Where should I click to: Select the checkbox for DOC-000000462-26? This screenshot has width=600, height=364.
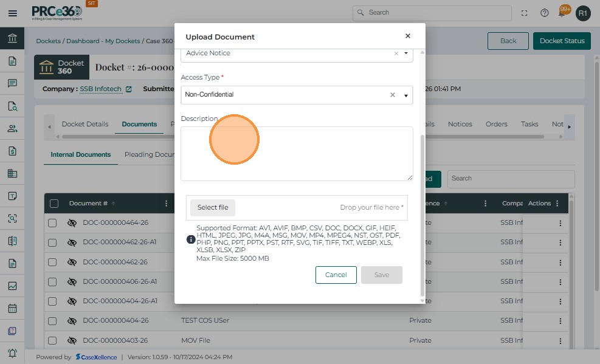[53, 262]
